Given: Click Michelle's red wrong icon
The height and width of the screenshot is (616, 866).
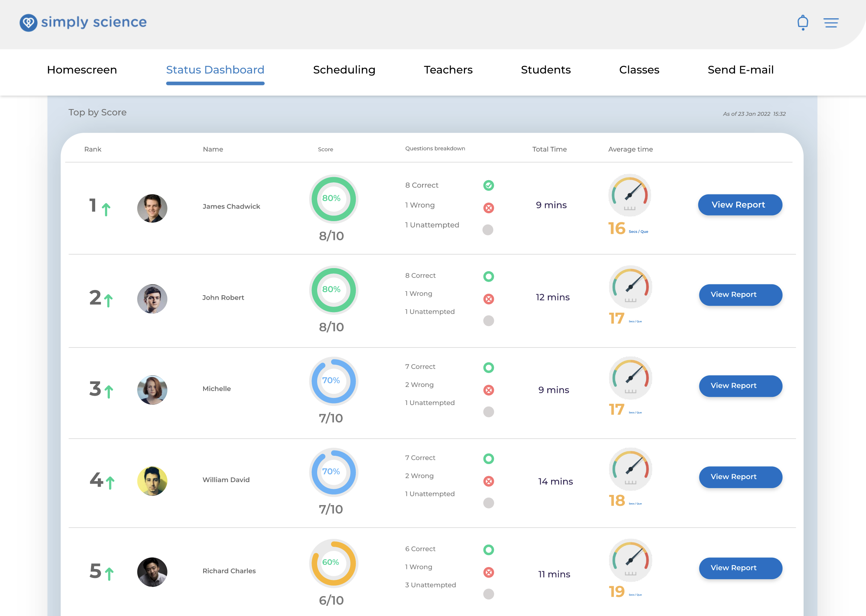Looking at the screenshot, I should pyautogui.click(x=489, y=390).
